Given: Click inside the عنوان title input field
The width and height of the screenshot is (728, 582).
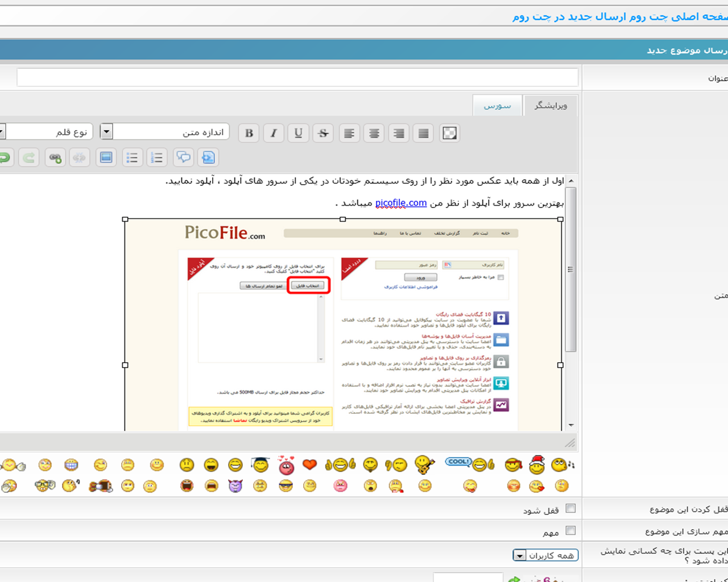Looking at the screenshot, I should pyautogui.click(x=297, y=77).
